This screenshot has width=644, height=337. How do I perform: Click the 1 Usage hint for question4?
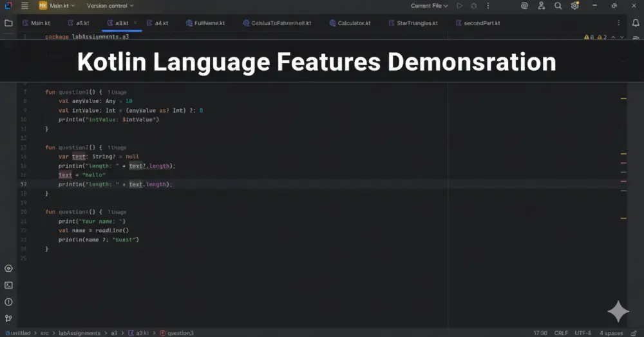(117, 212)
